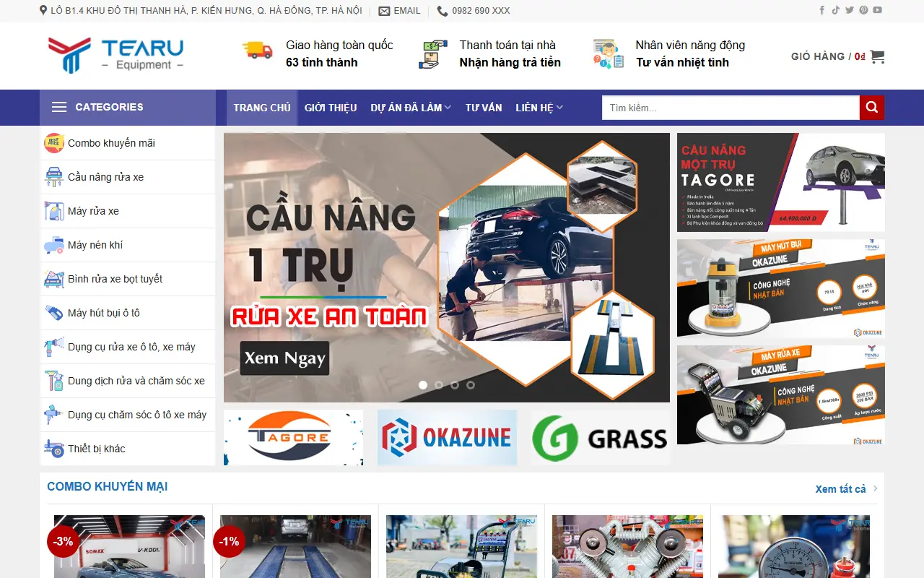Click the address text in top bar
This screenshot has height=578, width=924.
[x=206, y=11]
